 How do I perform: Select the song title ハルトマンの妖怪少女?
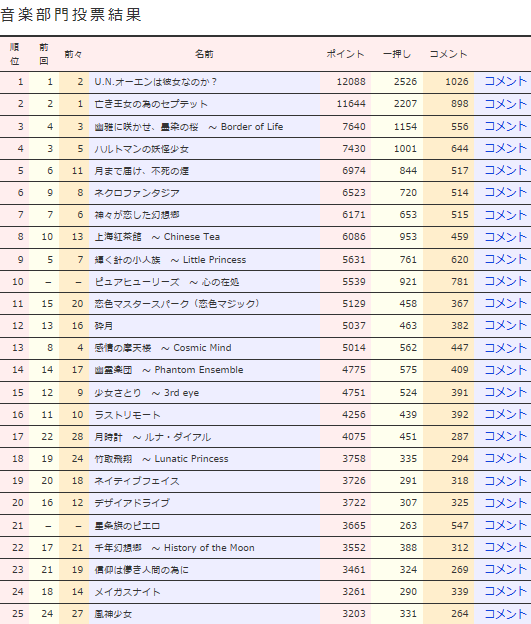[141, 149]
